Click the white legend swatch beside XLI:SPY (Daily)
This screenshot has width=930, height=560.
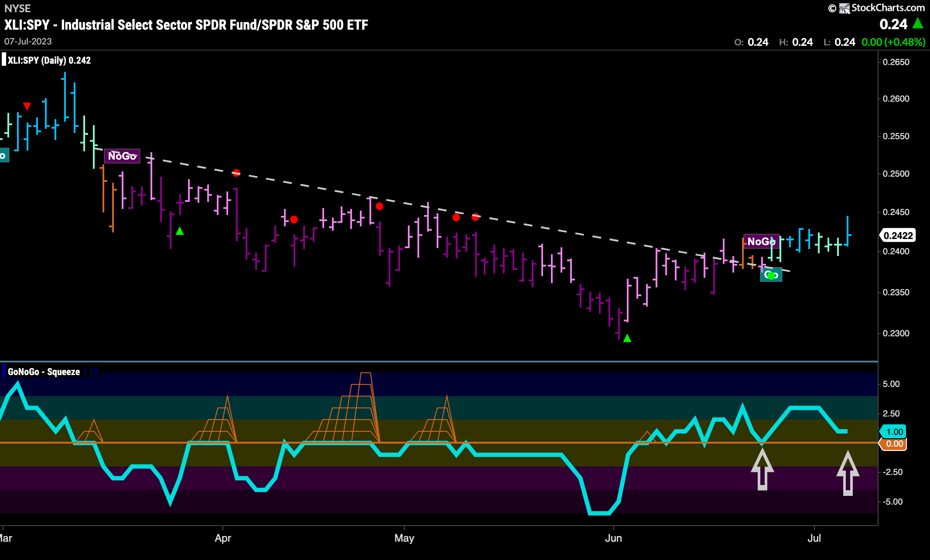point(4,60)
